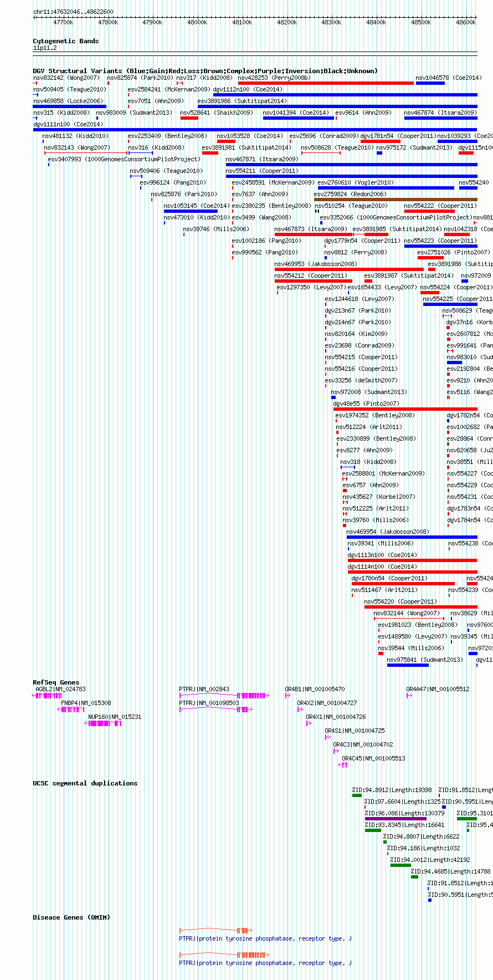Select the 11p11.2 cytogenetic band

[45, 48]
